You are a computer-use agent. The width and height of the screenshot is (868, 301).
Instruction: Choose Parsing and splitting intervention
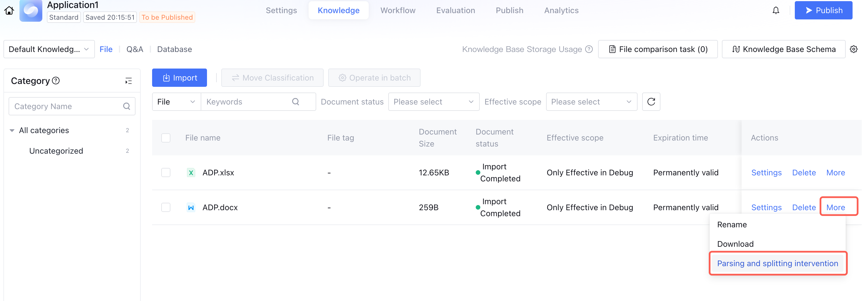coord(777,263)
